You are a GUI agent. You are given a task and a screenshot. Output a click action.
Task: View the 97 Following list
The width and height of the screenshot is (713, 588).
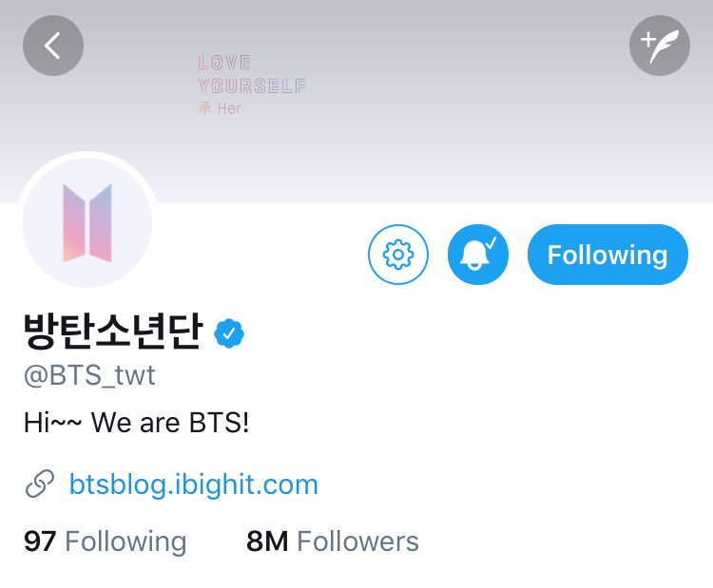click(x=105, y=541)
